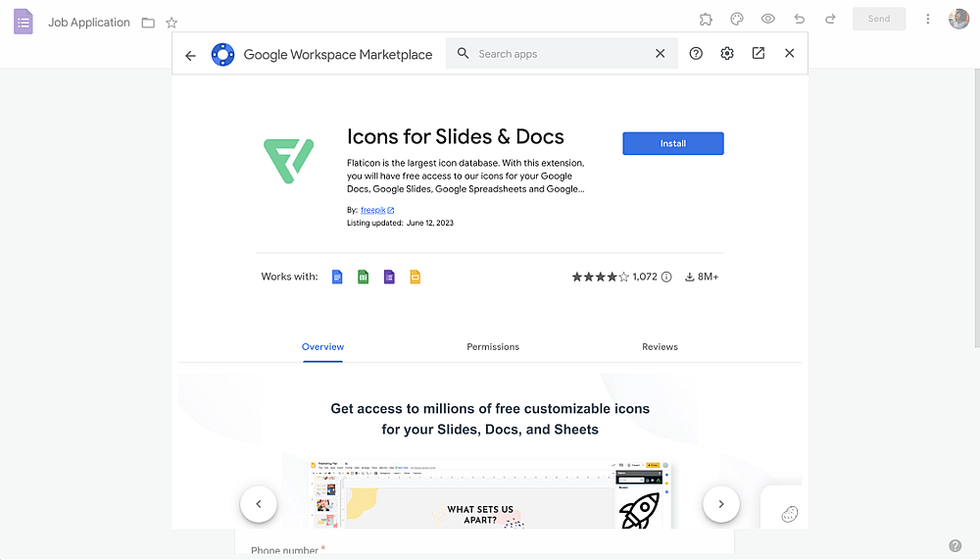Open the help question mark bottom-right
Screen dimensions: 980x560
tap(955, 545)
